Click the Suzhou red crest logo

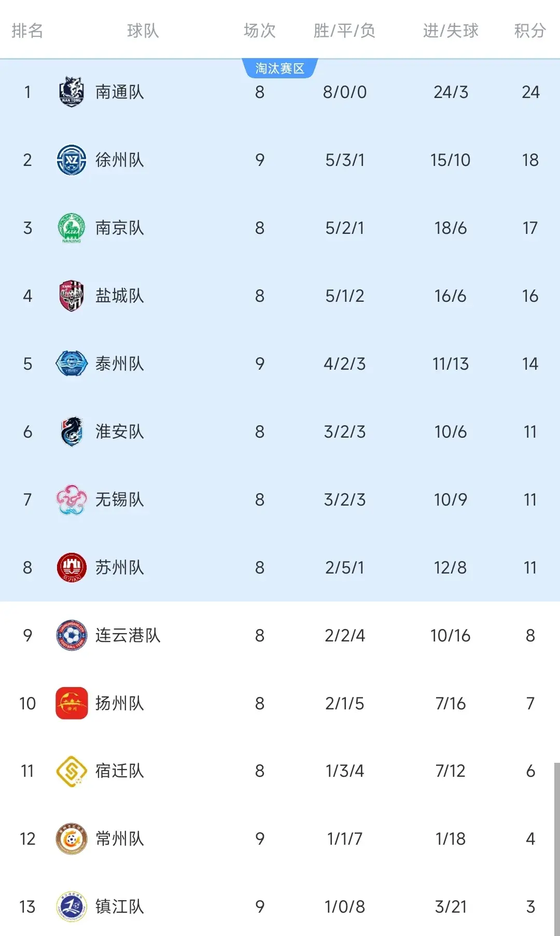click(x=72, y=567)
